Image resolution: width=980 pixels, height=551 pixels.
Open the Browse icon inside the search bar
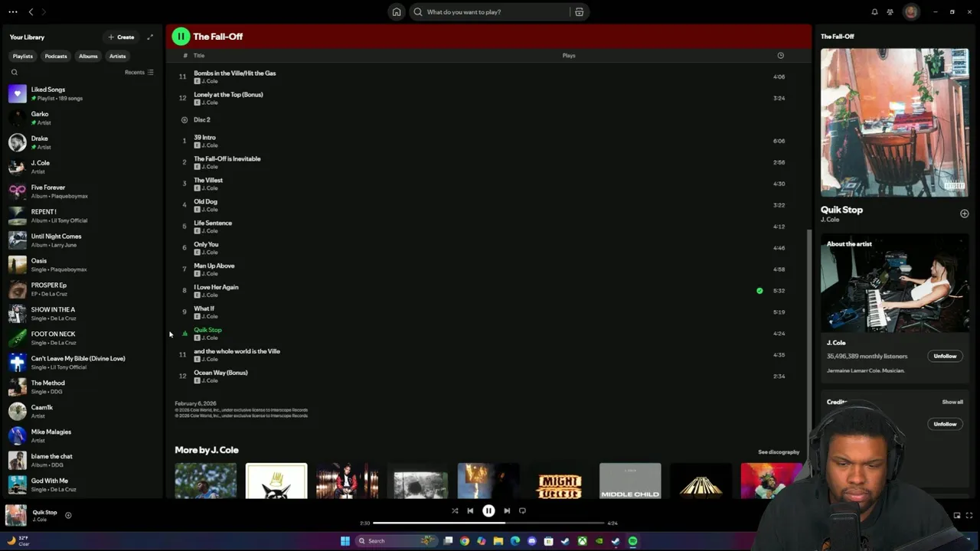pyautogui.click(x=580, y=12)
